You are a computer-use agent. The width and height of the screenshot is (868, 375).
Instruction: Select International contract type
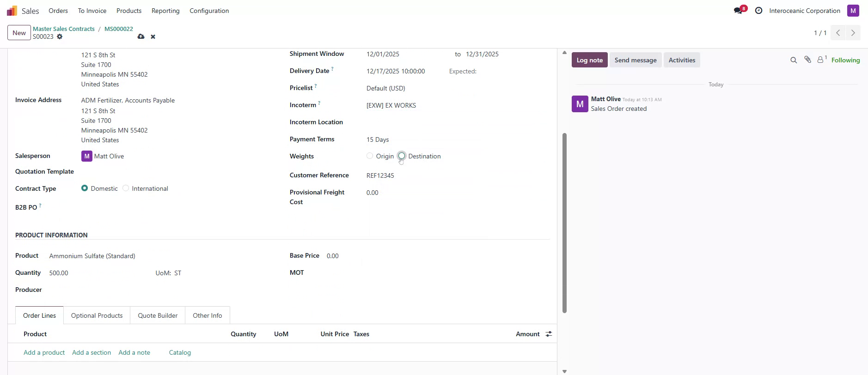126,188
